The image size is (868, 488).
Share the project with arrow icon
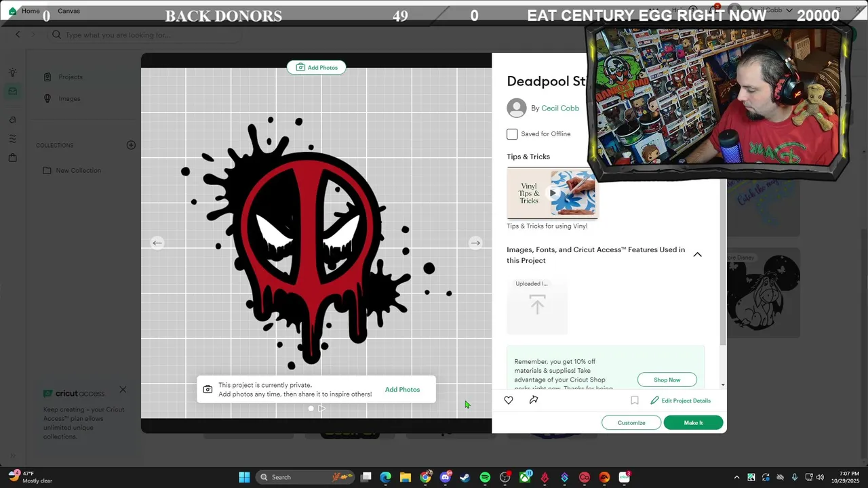click(x=534, y=400)
